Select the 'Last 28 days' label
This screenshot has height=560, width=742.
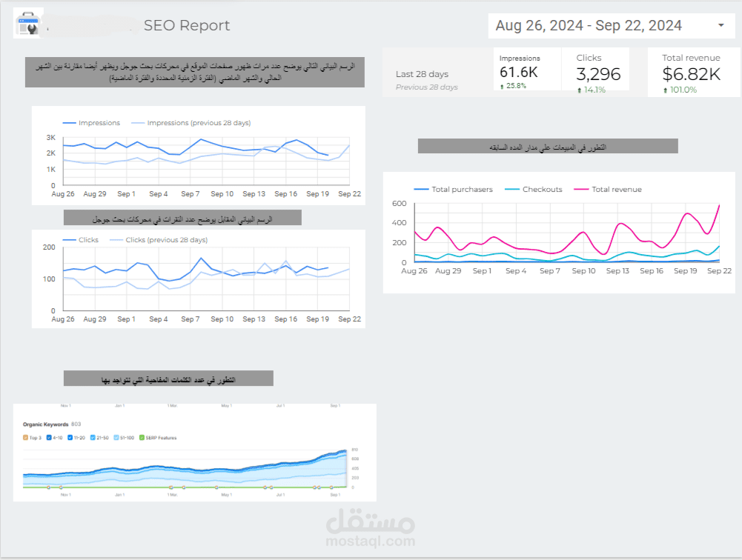pos(422,74)
